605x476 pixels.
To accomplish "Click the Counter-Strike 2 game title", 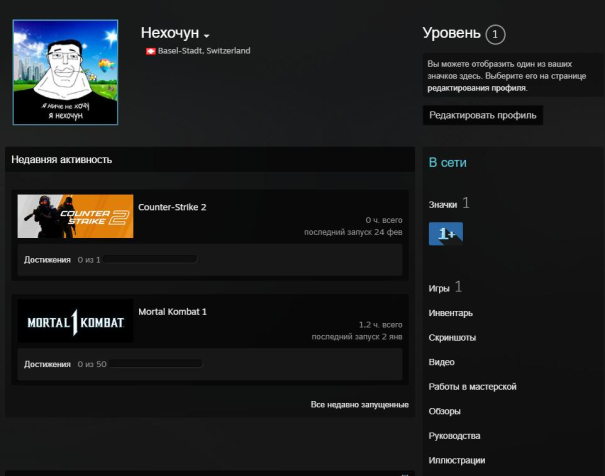I will pos(172,207).
